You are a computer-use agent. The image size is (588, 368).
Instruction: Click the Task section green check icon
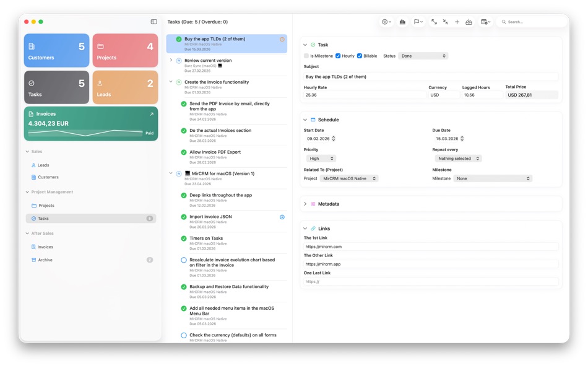[x=313, y=45]
